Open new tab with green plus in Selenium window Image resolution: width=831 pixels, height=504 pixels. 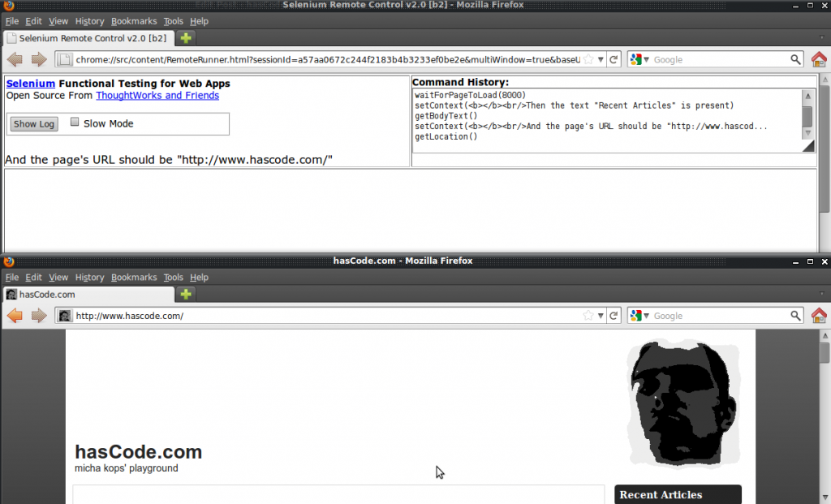pyautogui.click(x=186, y=38)
